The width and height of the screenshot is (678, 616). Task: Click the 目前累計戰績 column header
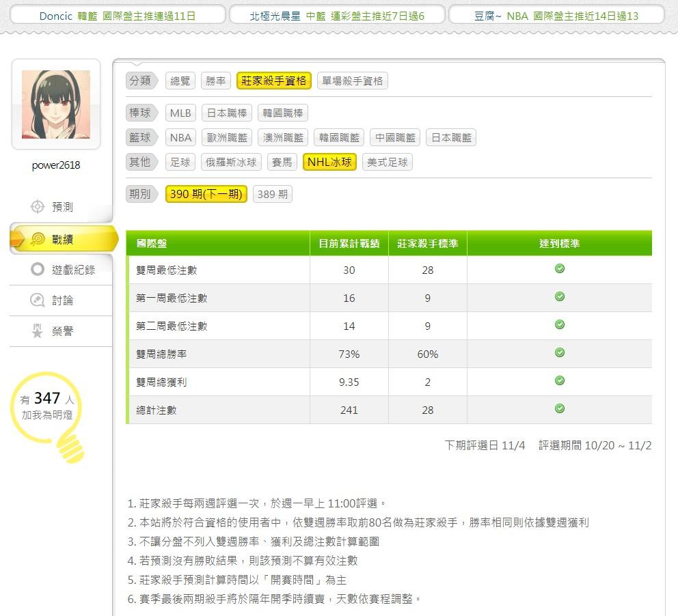(x=349, y=243)
